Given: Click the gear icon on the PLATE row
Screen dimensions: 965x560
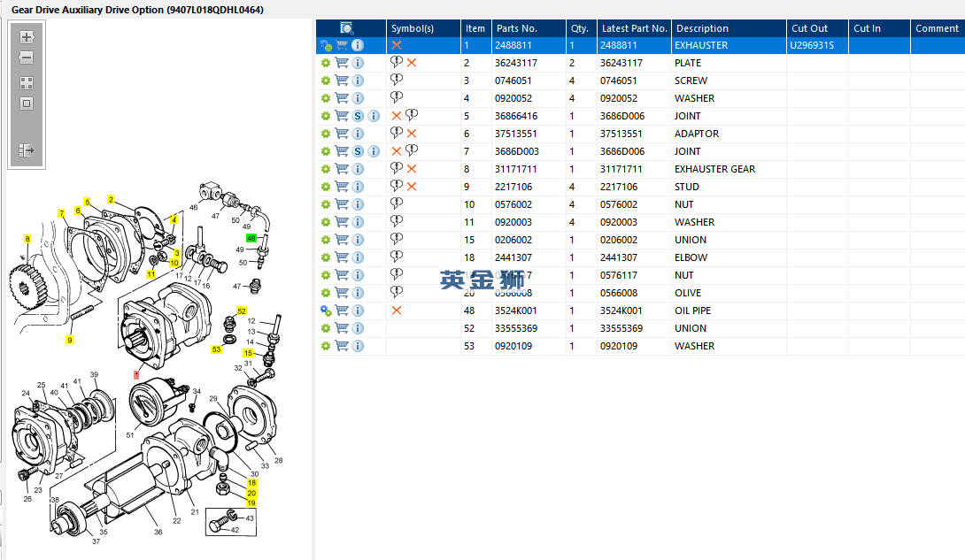Looking at the screenshot, I should (x=326, y=63).
